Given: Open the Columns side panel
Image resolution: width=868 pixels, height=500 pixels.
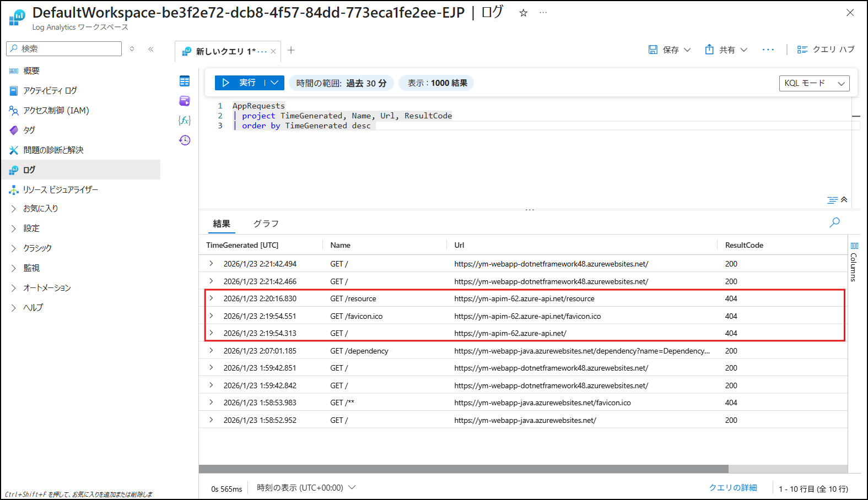Looking at the screenshot, I should tap(854, 262).
